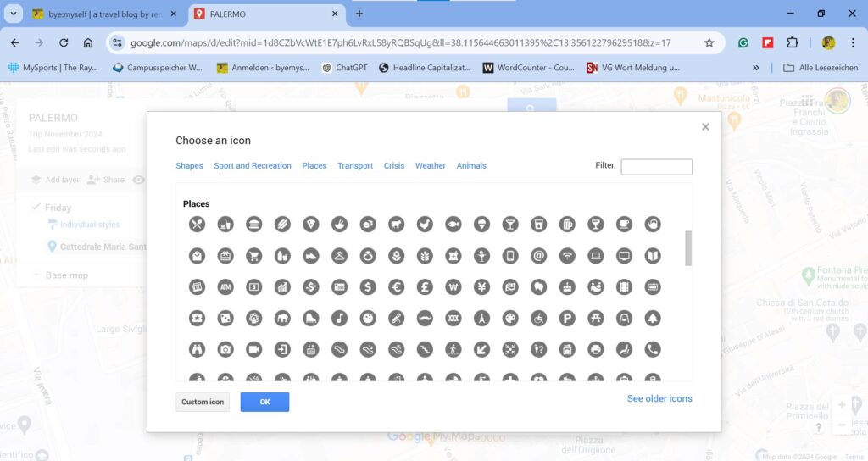Select the clothes hanger icon
The height and width of the screenshot is (461, 868).
click(x=339, y=256)
